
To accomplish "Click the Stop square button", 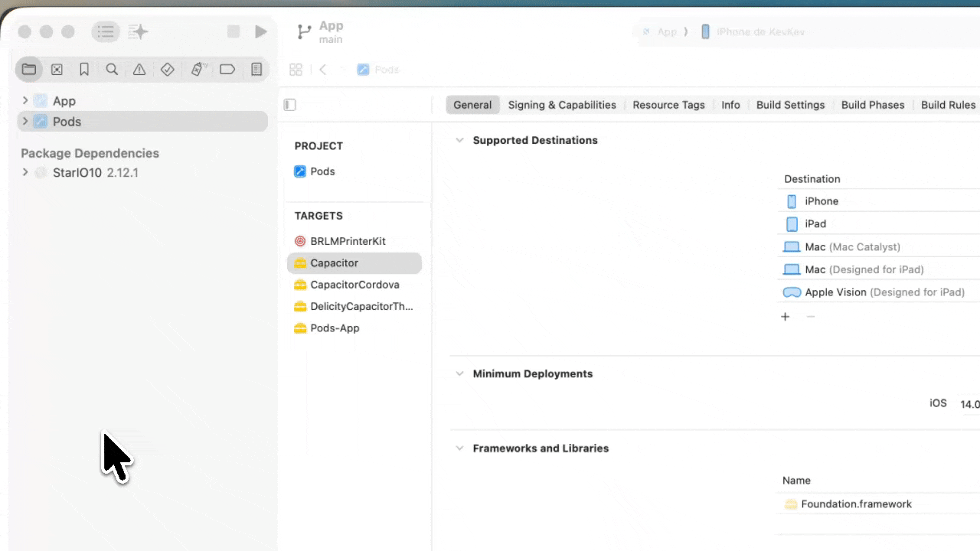I will coord(234,31).
